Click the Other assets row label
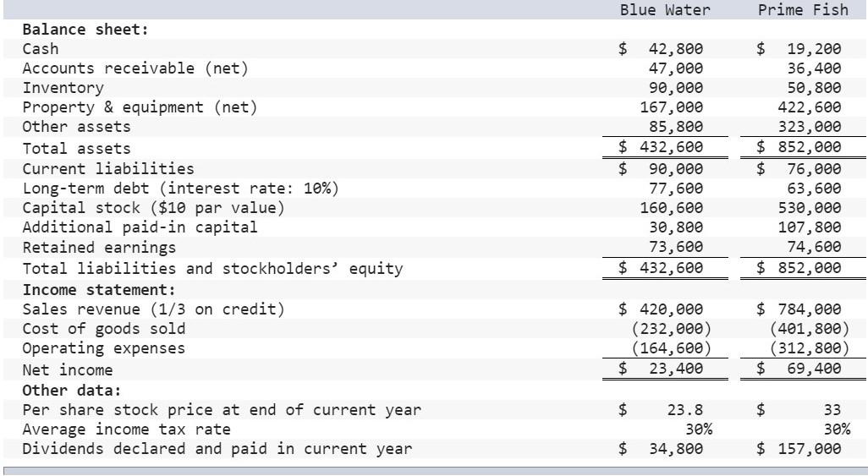 (x=76, y=126)
